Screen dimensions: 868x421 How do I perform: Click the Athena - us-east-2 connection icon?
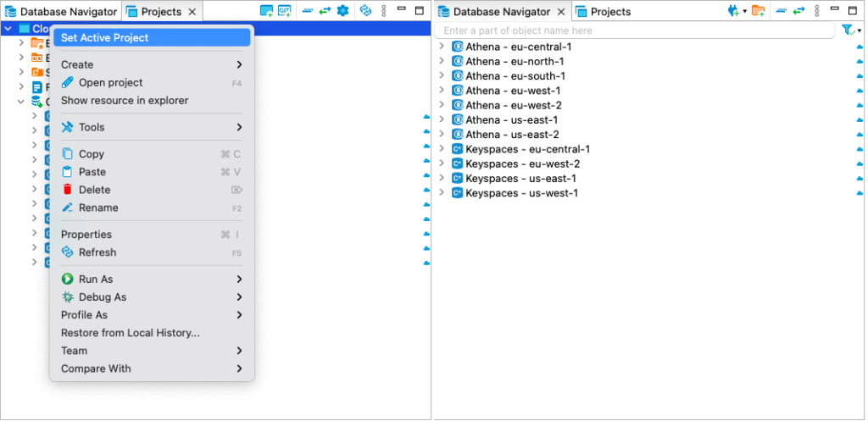[x=457, y=135]
